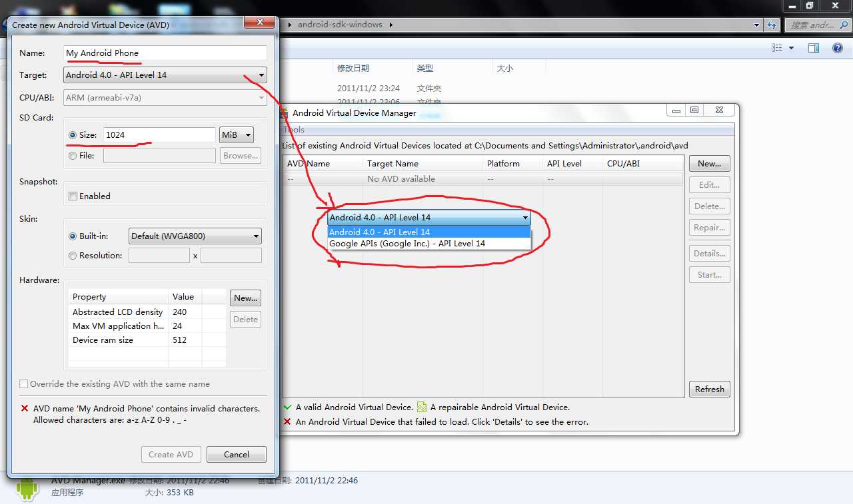Click the Explorer search box
The height and width of the screenshot is (504, 853).
point(818,25)
